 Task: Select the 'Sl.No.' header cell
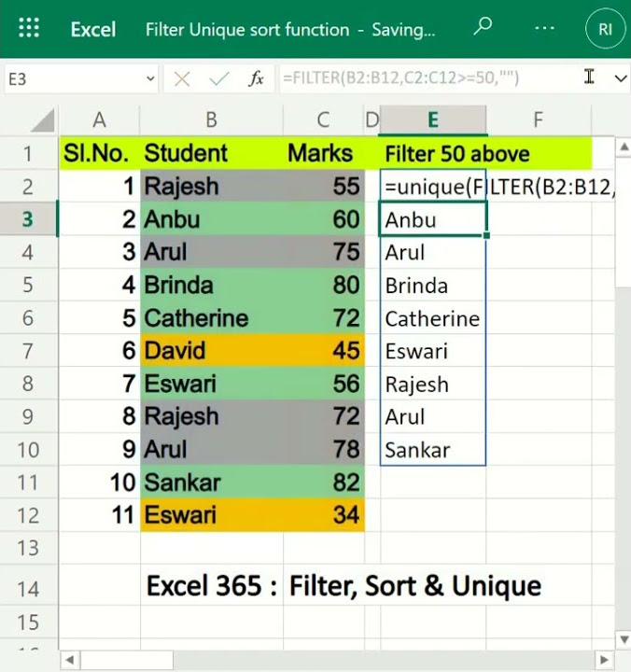100,153
